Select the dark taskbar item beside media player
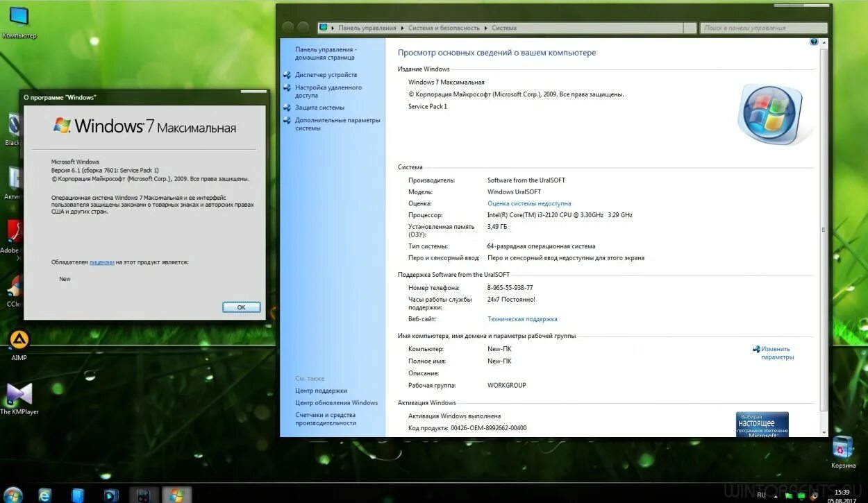 tap(144, 495)
